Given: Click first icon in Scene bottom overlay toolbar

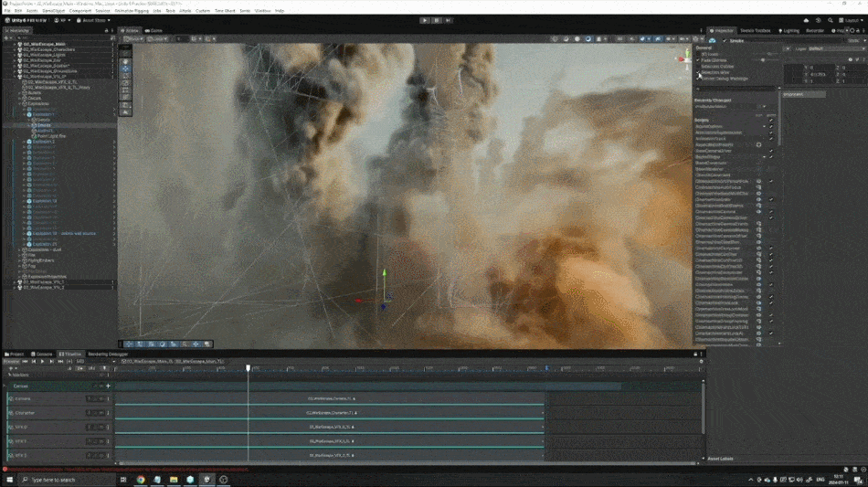Looking at the screenshot, I should pyautogui.click(x=129, y=344).
